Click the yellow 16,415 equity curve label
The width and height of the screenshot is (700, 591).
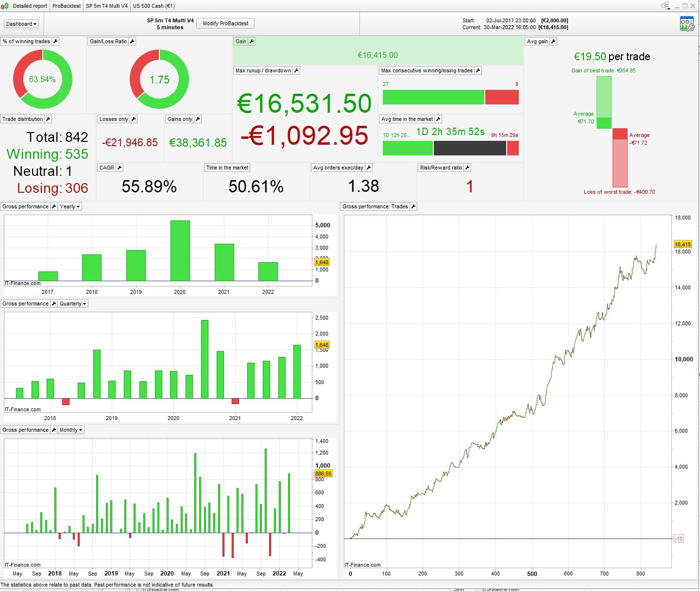(683, 244)
